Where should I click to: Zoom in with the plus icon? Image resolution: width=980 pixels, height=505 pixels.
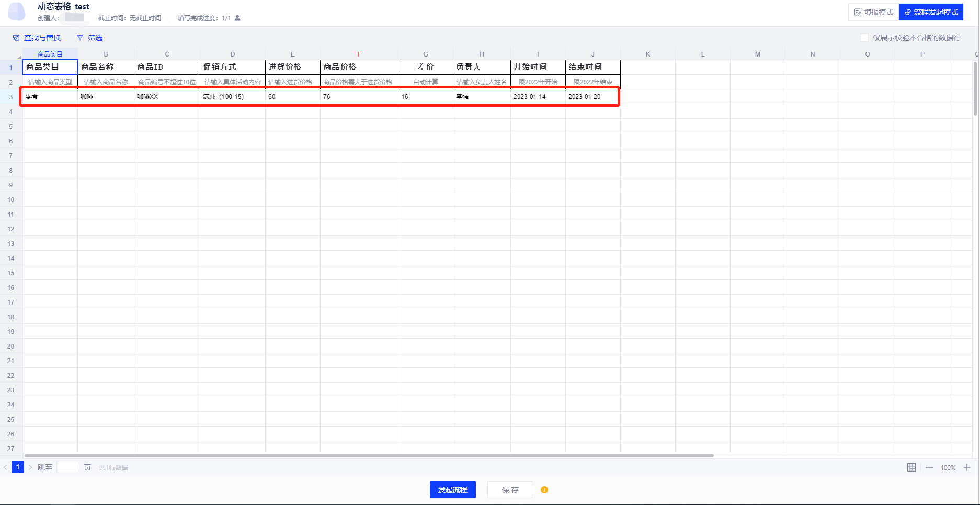click(x=967, y=467)
